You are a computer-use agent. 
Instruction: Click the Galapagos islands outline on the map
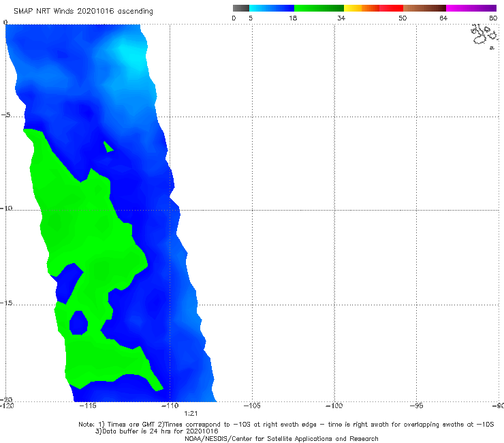point(484,35)
